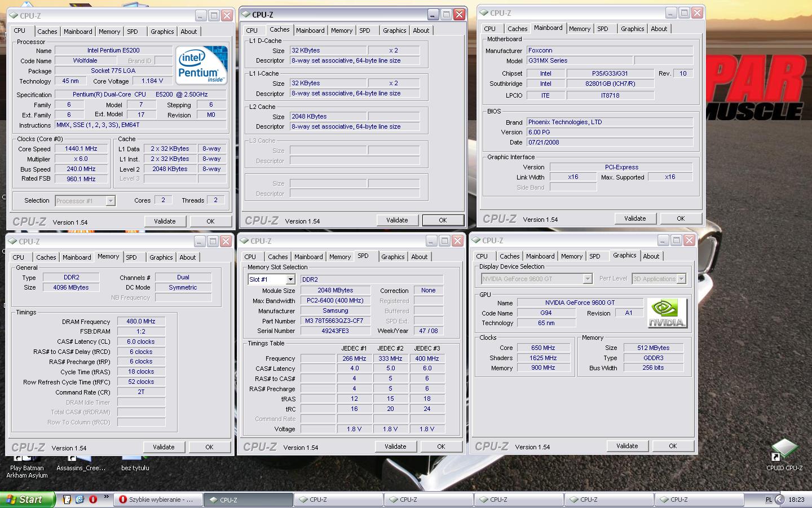This screenshot has width=812, height=508.
Task: Click the GPU memory type 'GDDR3'
Action: (x=654, y=358)
